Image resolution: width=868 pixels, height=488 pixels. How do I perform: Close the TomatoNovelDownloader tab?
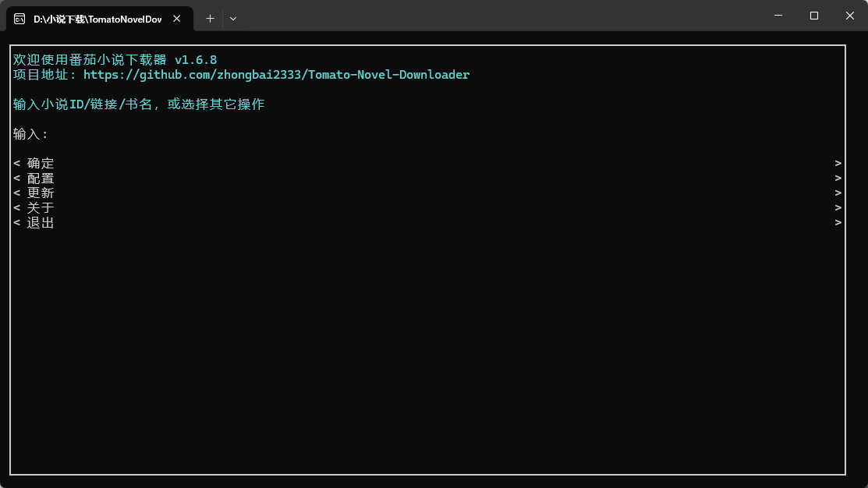176,19
